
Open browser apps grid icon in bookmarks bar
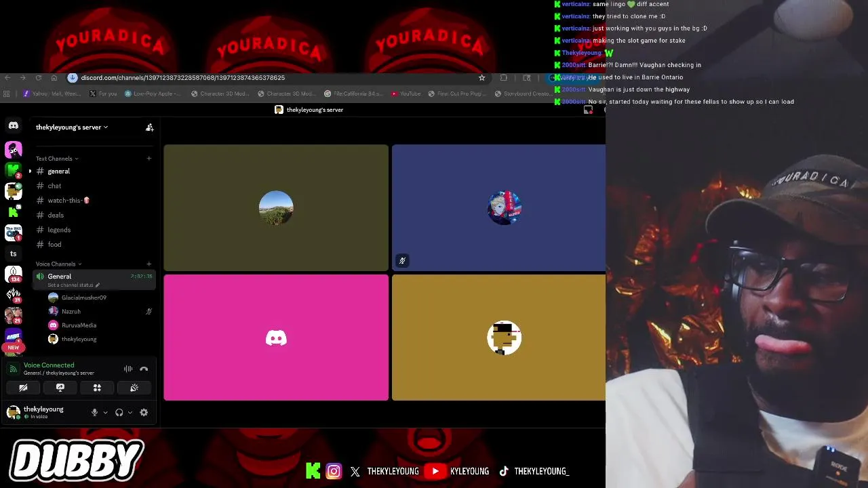click(7, 94)
